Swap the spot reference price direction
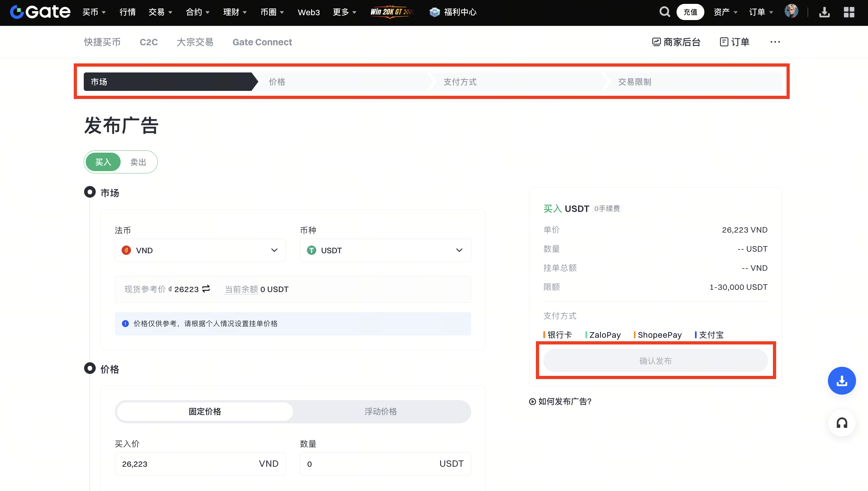The image size is (868, 491). pos(206,289)
